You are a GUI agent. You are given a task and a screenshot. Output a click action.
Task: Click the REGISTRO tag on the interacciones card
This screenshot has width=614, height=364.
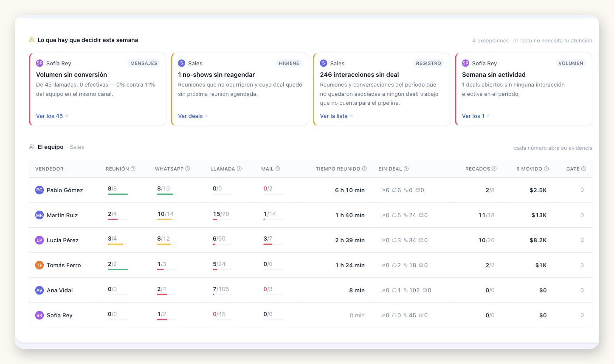point(428,63)
